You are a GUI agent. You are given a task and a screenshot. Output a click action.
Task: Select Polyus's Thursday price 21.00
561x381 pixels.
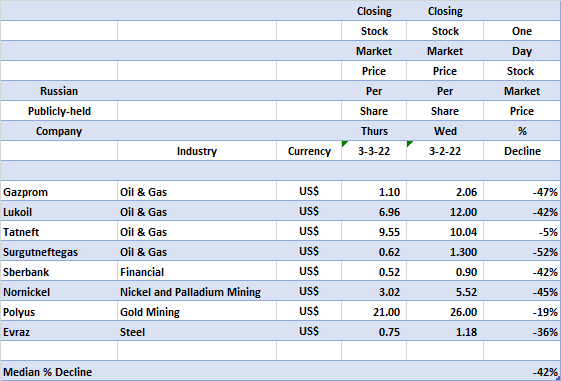[374, 312]
